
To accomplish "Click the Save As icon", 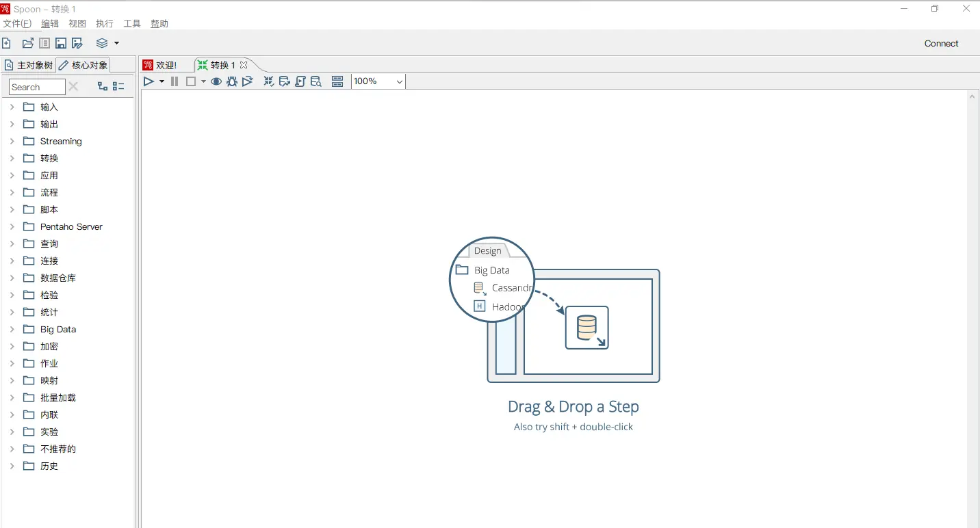I will click(77, 43).
